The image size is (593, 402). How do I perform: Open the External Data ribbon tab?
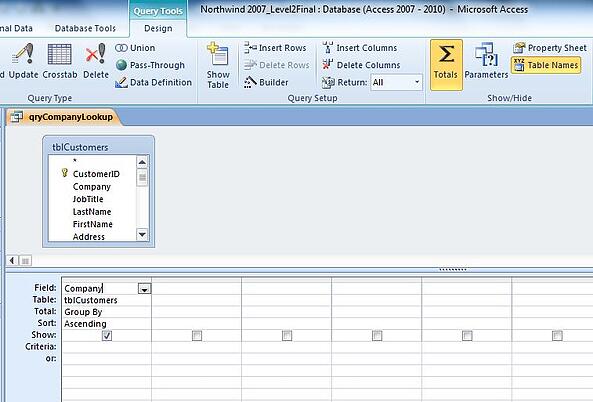16,28
